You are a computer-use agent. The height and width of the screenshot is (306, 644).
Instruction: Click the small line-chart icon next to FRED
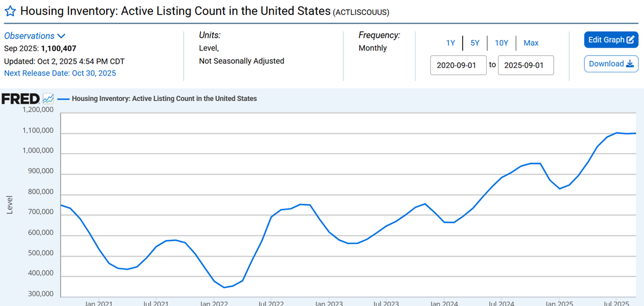(x=48, y=99)
